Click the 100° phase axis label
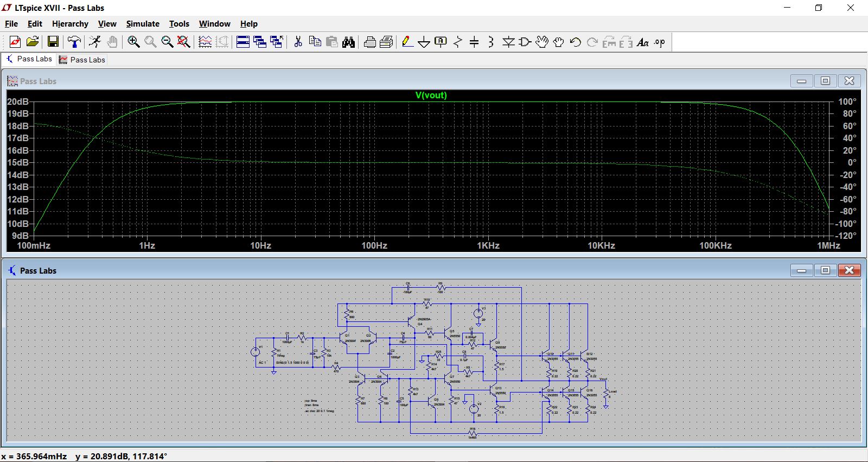The width and height of the screenshot is (868, 462). [847, 102]
